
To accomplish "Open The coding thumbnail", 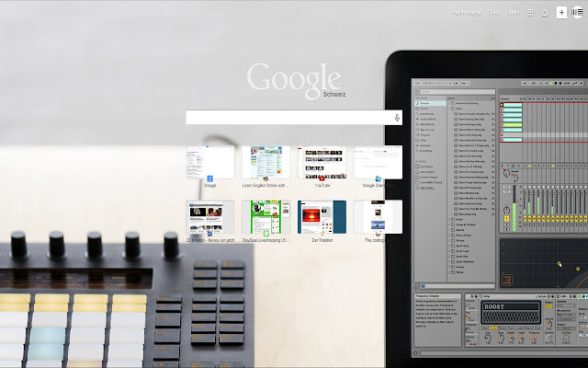I will click(378, 217).
